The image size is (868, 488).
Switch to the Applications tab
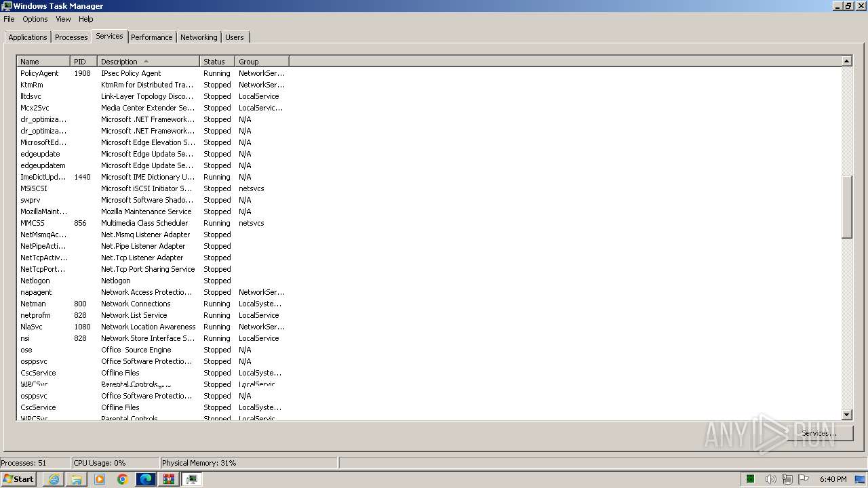(x=28, y=37)
